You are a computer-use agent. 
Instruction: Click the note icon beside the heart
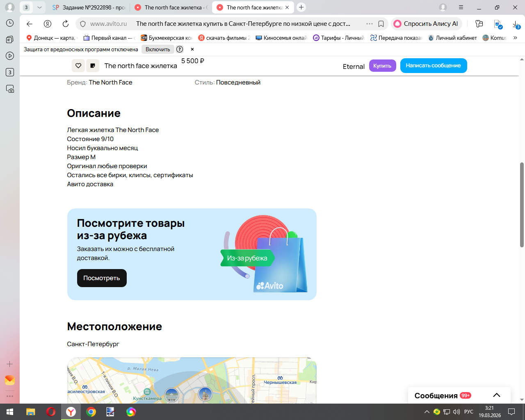click(93, 66)
